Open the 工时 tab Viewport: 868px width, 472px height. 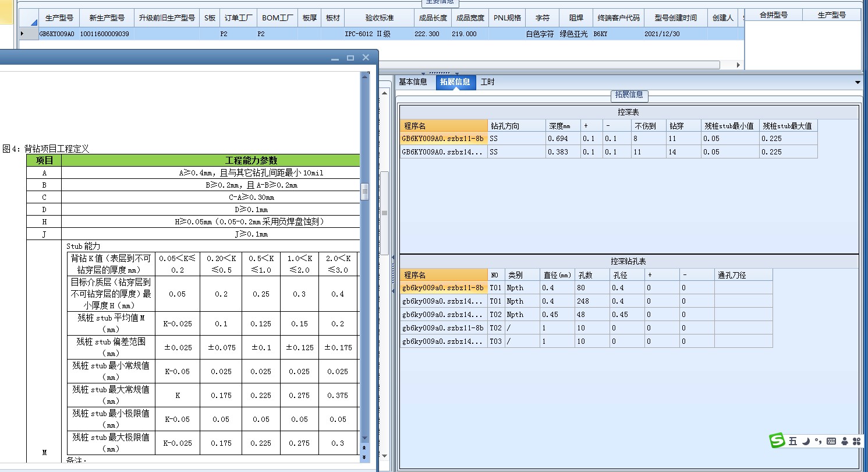click(488, 82)
